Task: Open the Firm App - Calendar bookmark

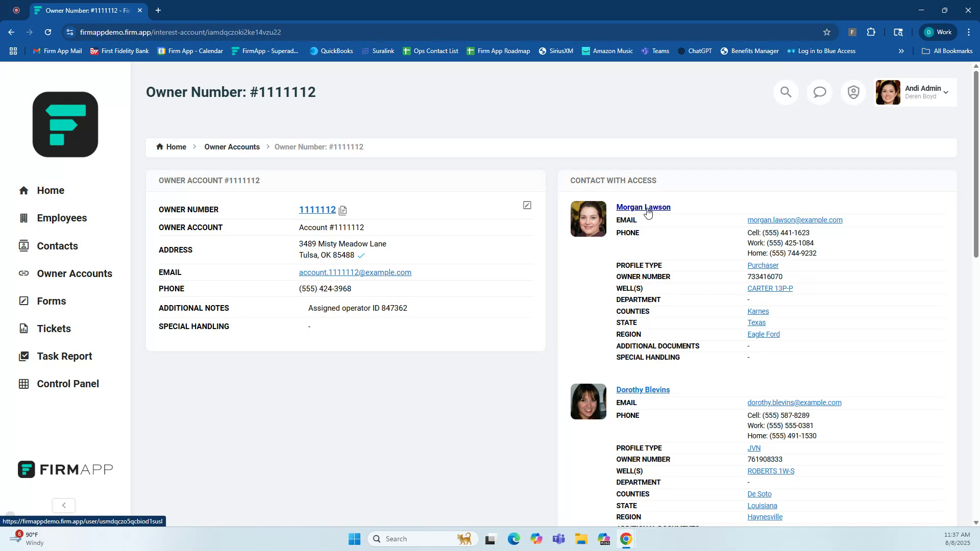Action: tap(190, 51)
